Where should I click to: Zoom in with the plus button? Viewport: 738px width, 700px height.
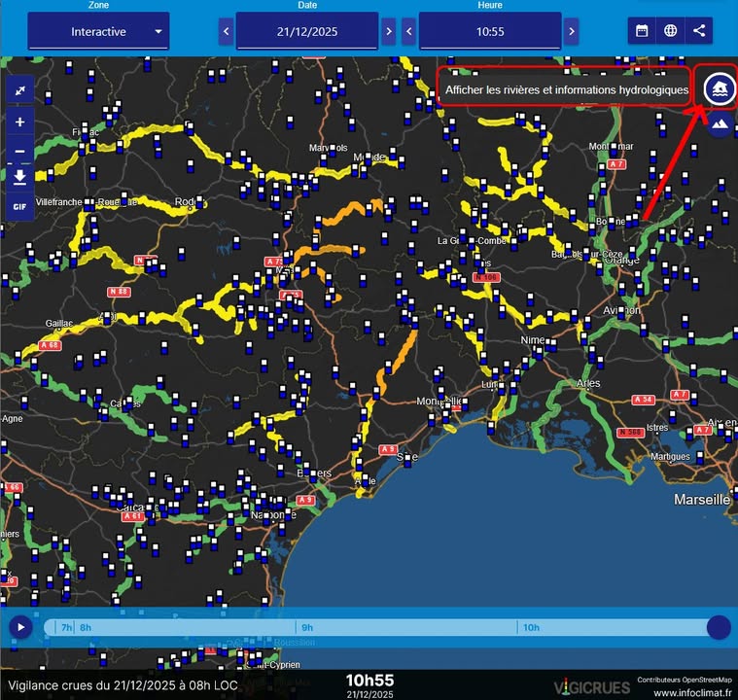point(19,122)
